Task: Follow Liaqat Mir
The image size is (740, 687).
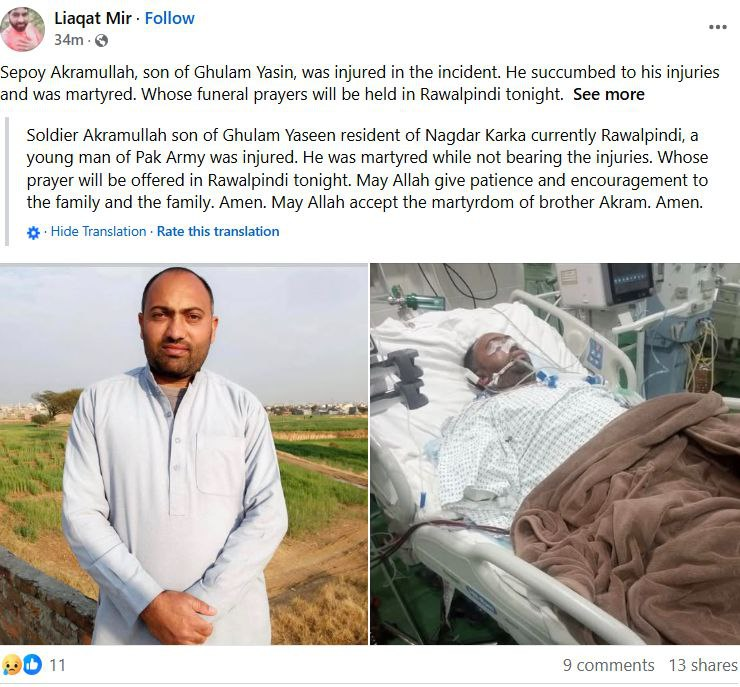Action: (169, 18)
